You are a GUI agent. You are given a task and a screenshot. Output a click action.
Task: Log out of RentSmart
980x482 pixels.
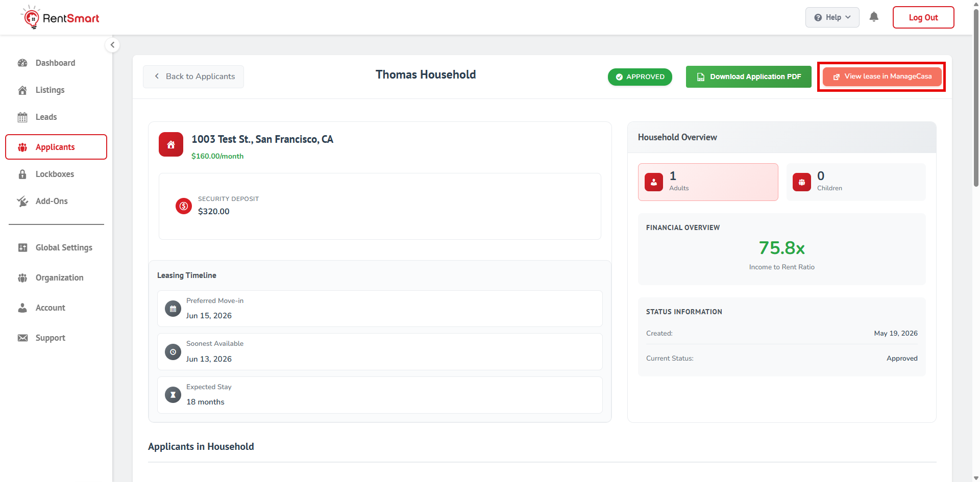923,17
